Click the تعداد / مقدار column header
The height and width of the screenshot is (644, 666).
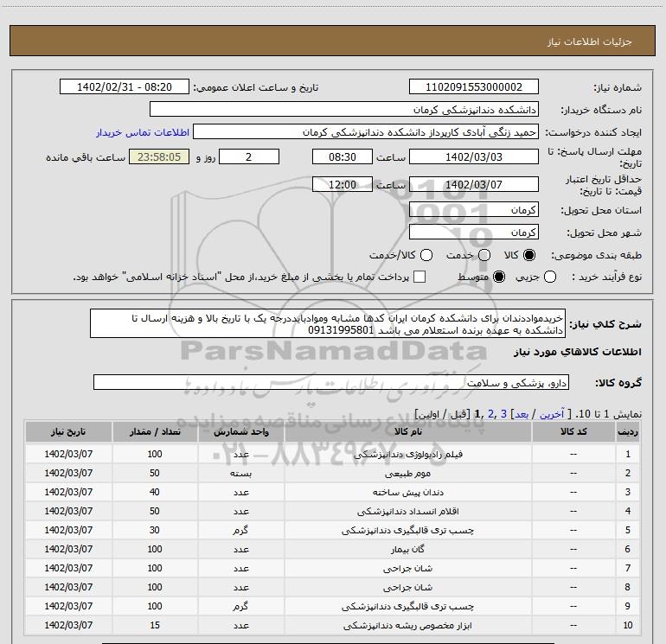(155, 431)
